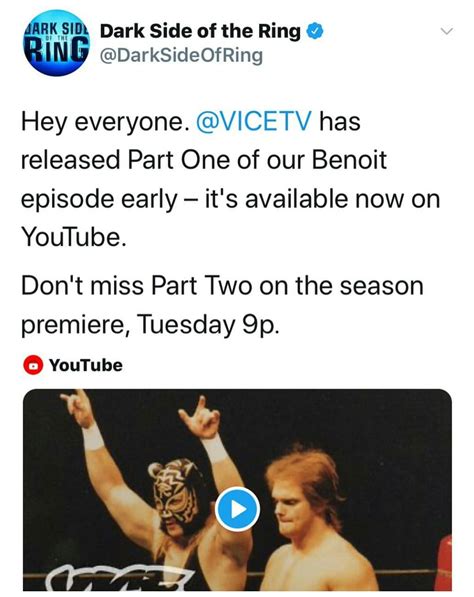
Task: Select the tweet text about the Benoit episode
Action: (230, 179)
